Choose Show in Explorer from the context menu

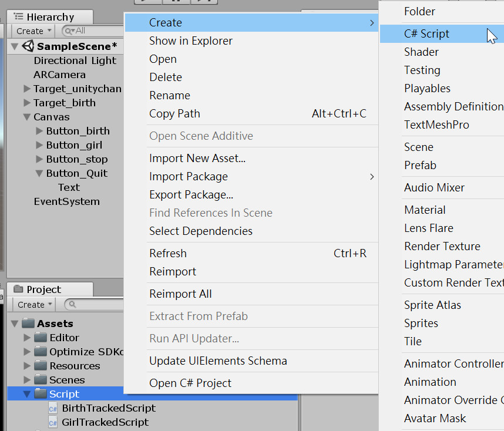point(189,41)
